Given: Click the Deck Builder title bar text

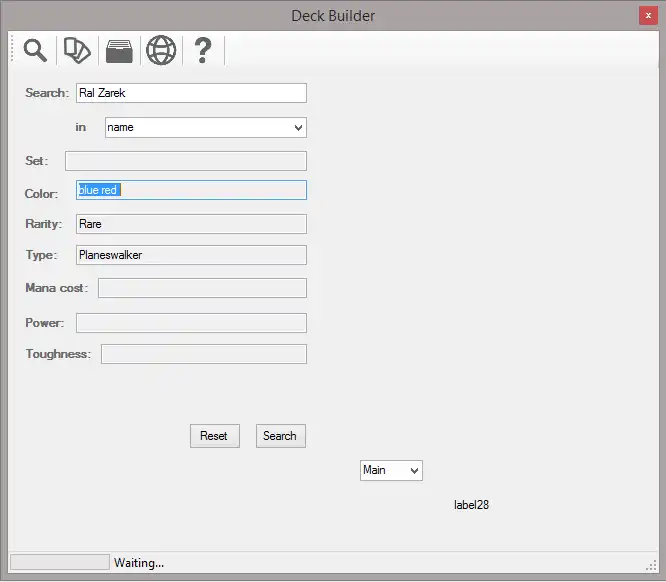Looking at the screenshot, I should 333,16.
